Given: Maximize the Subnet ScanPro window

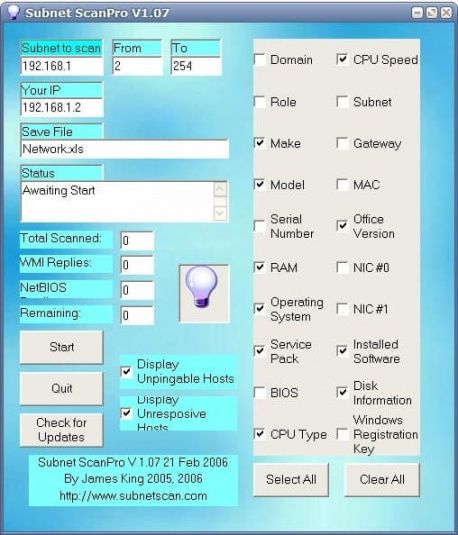Looking at the screenshot, I should (x=432, y=13).
